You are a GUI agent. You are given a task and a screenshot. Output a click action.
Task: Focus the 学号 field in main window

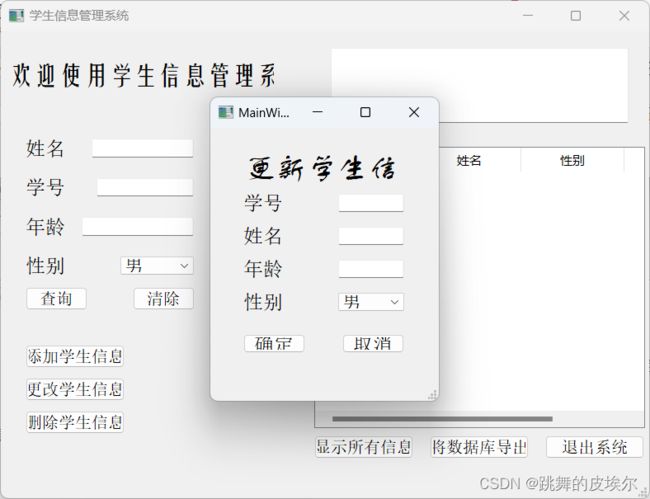coord(145,187)
